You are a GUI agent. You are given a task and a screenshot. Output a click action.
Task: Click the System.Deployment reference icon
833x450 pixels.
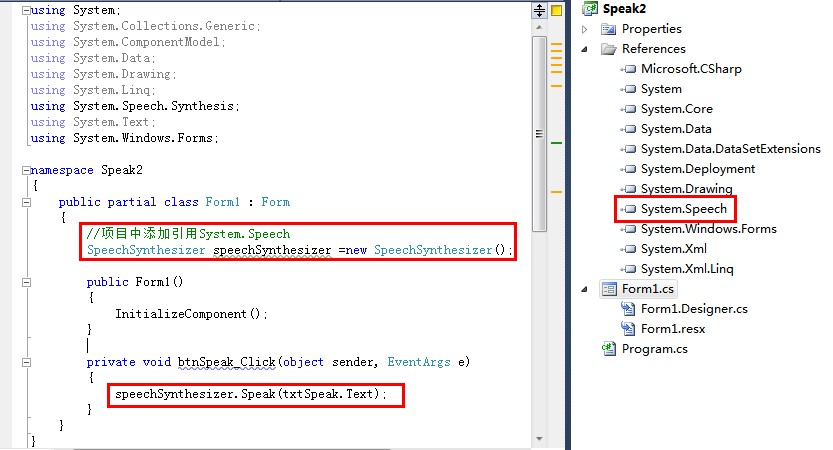(x=628, y=169)
